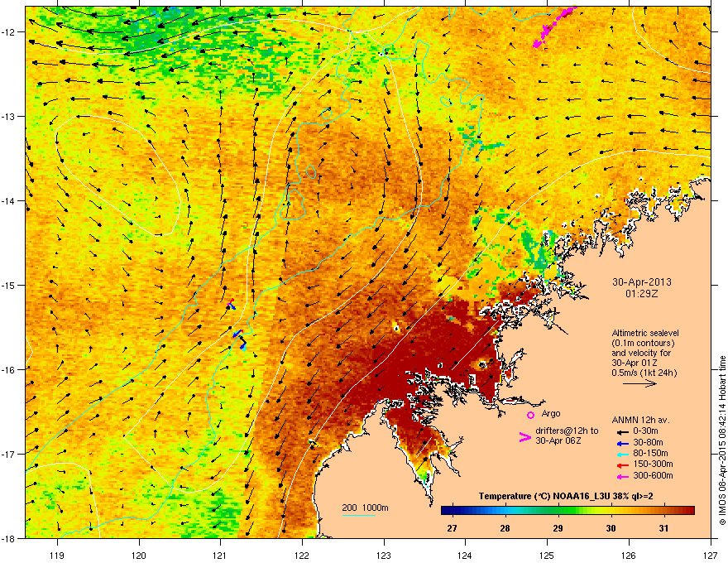This screenshot has width=728, height=563.
Task: Click the '119' longitude axis label
Action: click(x=57, y=555)
